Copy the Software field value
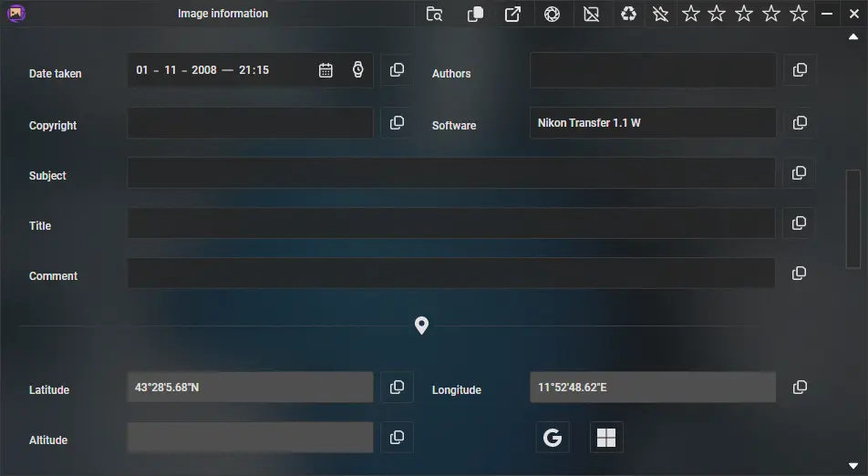The image size is (868, 476). [800, 123]
